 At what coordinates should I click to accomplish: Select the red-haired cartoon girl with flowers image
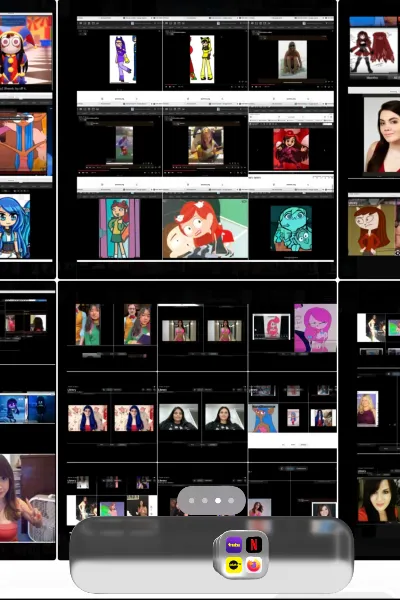tap(206, 228)
